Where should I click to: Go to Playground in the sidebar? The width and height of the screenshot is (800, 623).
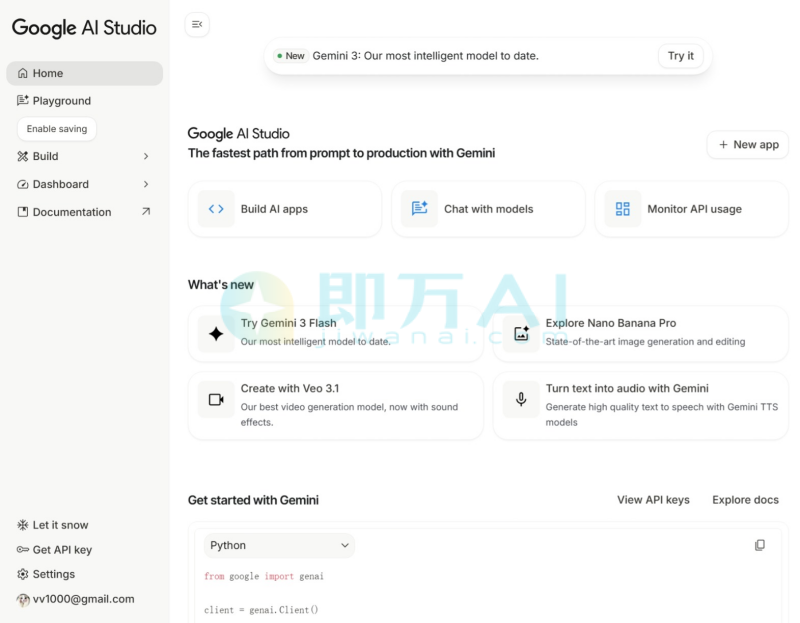pos(61,100)
